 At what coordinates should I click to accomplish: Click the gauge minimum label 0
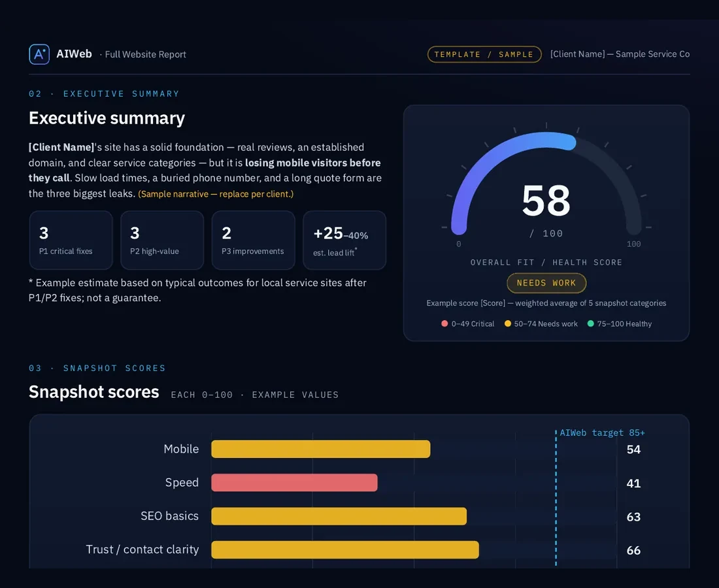coord(459,244)
